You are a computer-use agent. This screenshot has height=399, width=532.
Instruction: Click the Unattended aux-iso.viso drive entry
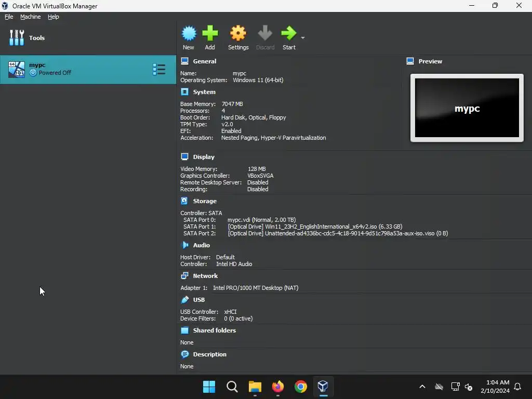click(338, 233)
